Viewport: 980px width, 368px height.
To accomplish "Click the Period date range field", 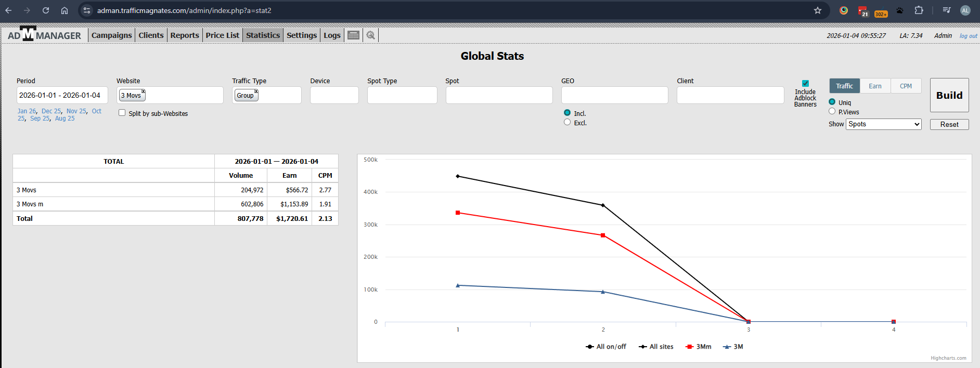I will pos(62,95).
